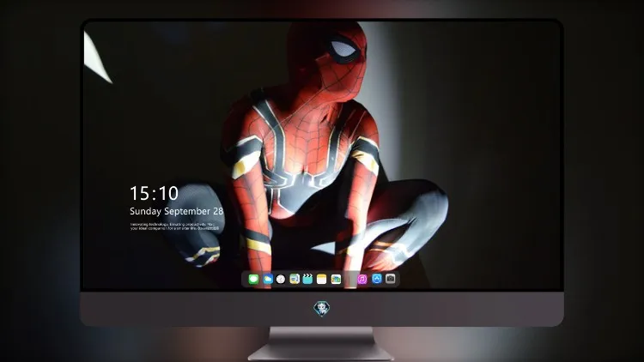
Task: Open the gray Camera app in dock
Action: coord(391,279)
